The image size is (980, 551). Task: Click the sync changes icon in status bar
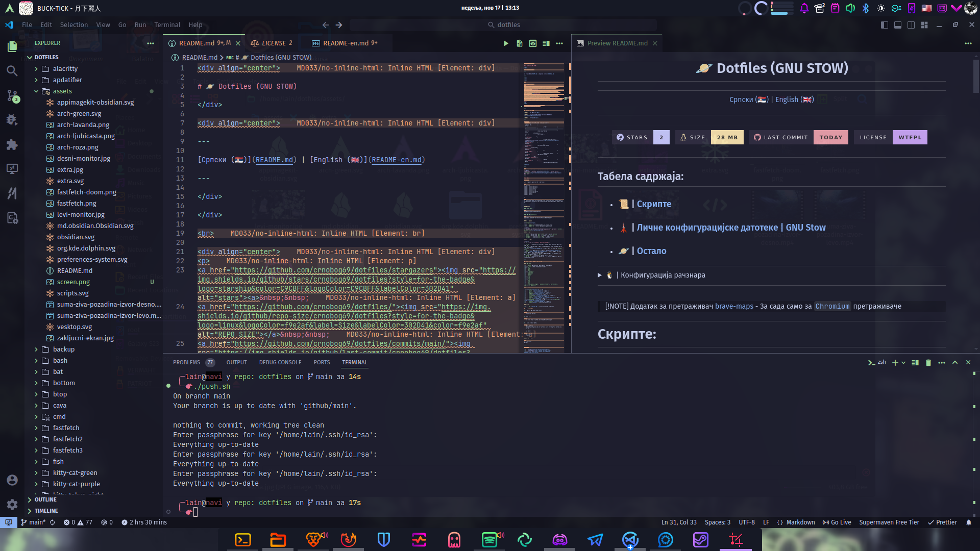(52, 522)
